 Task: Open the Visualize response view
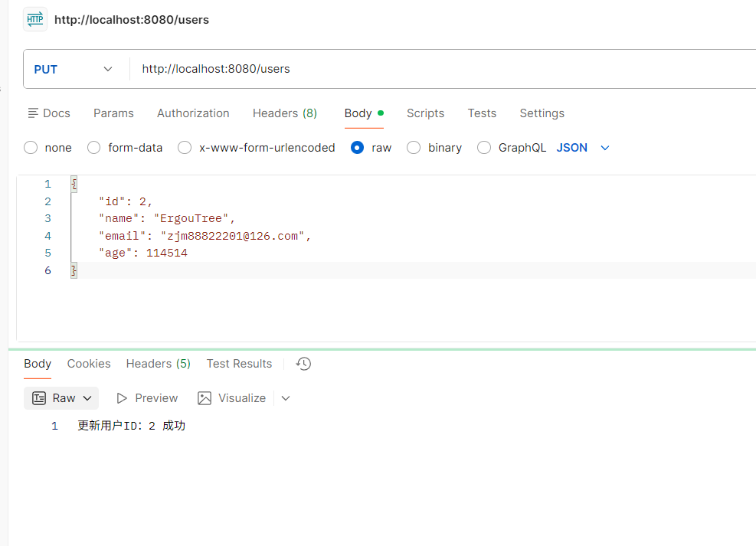point(231,398)
